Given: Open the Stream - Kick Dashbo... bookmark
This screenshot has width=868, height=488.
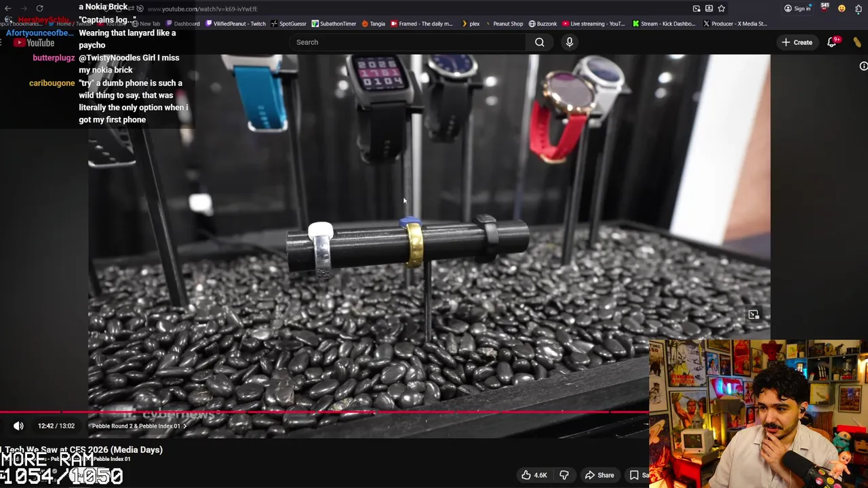Looking at the screenshot, I should click(664, 24).
